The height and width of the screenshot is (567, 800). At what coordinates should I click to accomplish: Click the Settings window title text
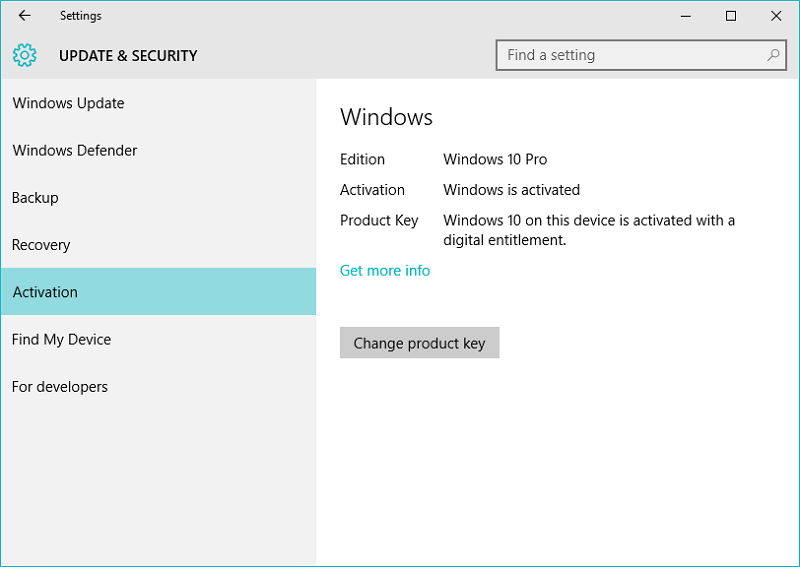pos(81,16)
